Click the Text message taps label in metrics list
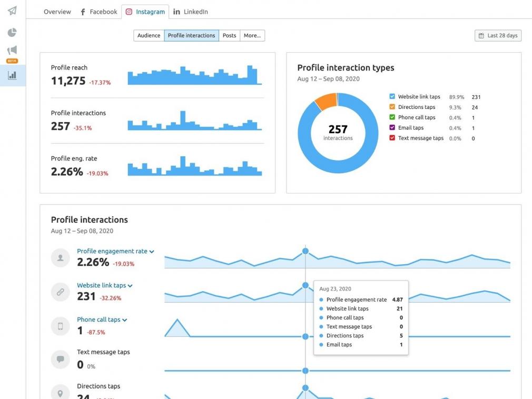532x399 pixels. pos(103,352)
